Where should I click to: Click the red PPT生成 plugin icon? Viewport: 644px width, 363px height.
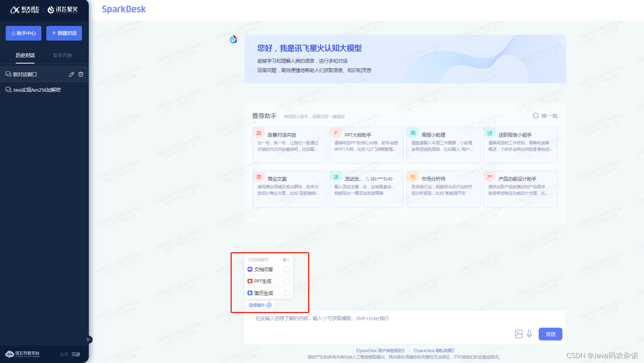pos(250,281)
